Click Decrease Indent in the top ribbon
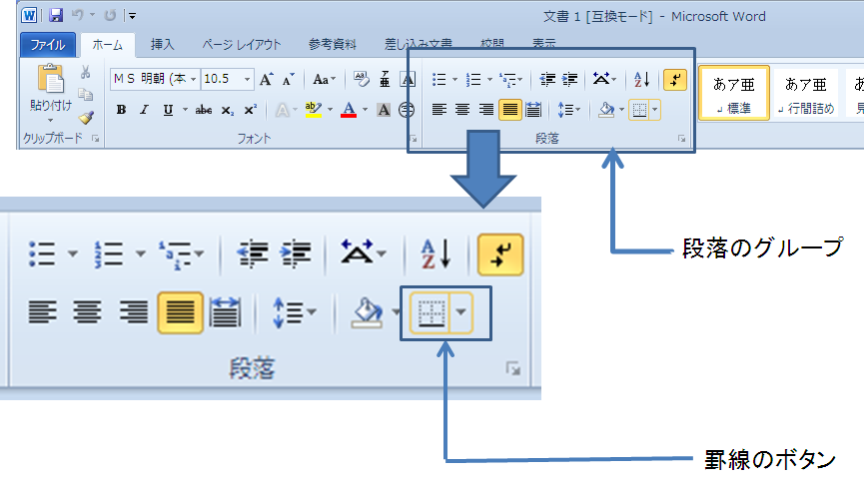The height and width of the screenshot is (486, 868). [x=547, y=80]
